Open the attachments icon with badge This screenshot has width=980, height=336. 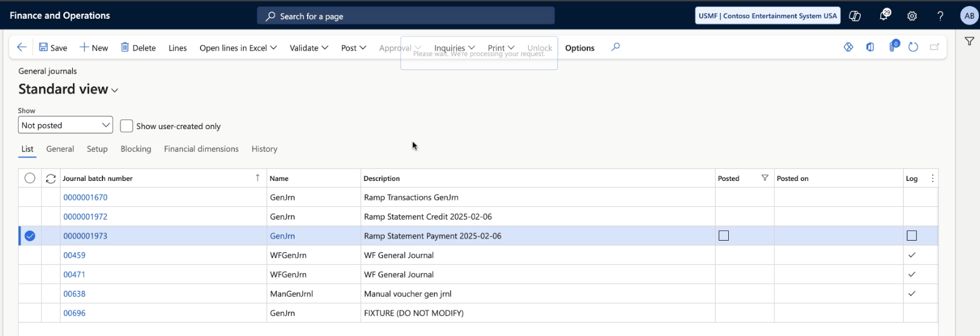point(894,46)
